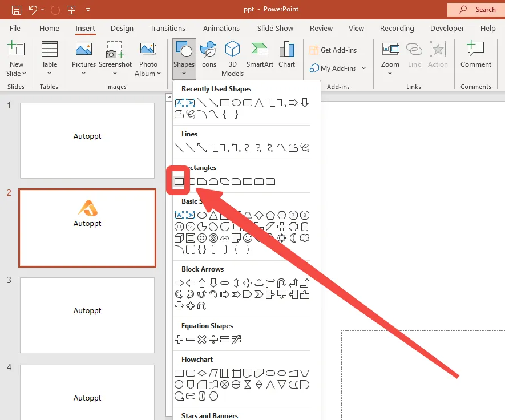Viewport: 505px width, 420px height.
Task: Select slide 1 thumbnail
Action: pyautogui.click(x=87, y=140)
